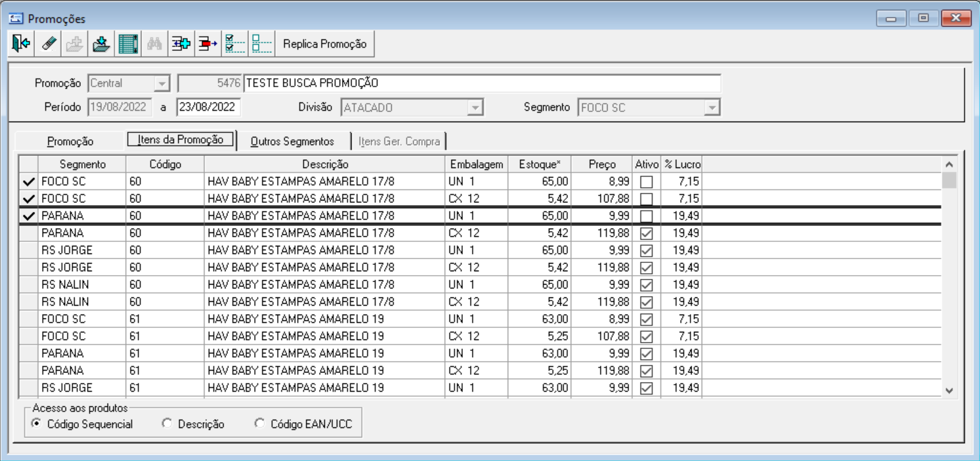Viewport: 980px width, 461px height.
Task: Switch to the Promoção tab
Action: tap(70, 141)
